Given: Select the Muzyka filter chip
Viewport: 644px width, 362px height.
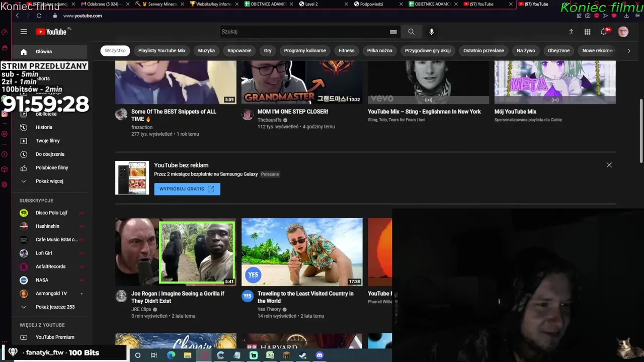Looking at the screenshot, I should [206, 51].
